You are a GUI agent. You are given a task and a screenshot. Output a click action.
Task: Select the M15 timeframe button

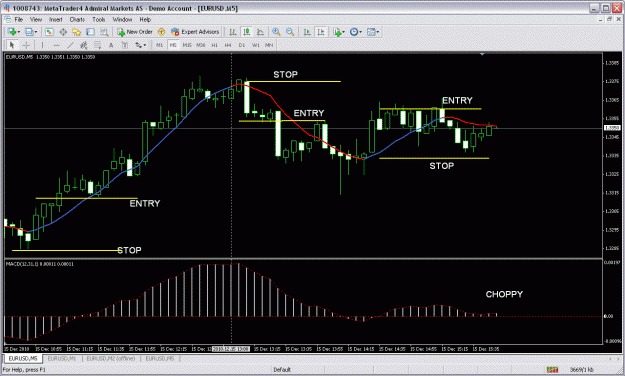click(x=187, y=45)
